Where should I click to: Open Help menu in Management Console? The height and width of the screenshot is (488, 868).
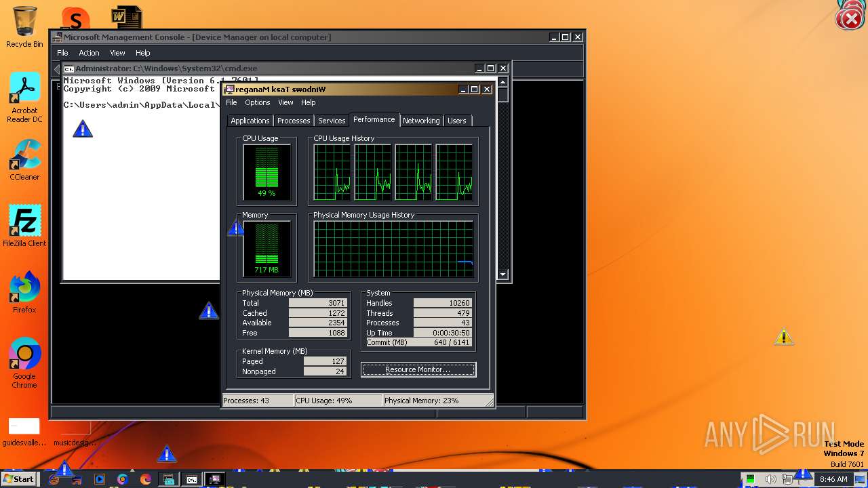click(142, 53)
